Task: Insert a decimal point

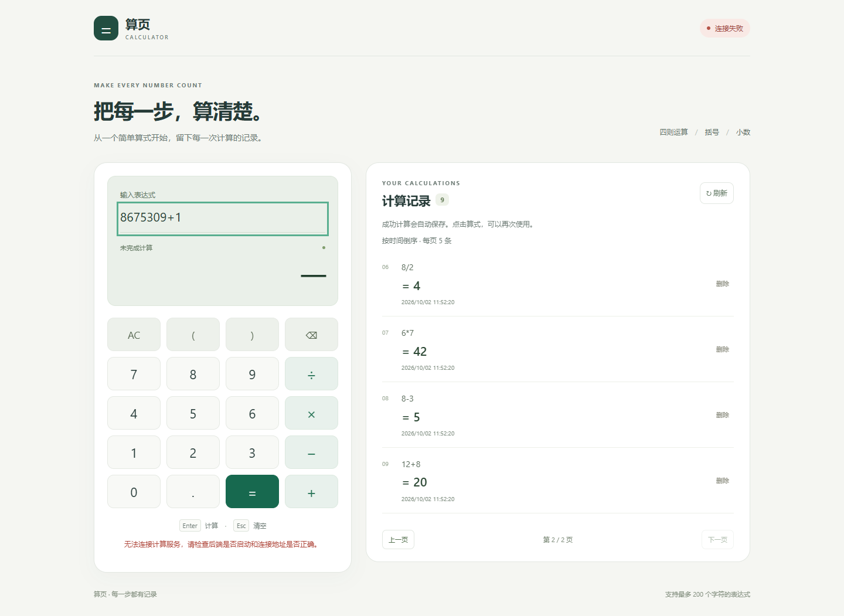Action: coord(193,492)
